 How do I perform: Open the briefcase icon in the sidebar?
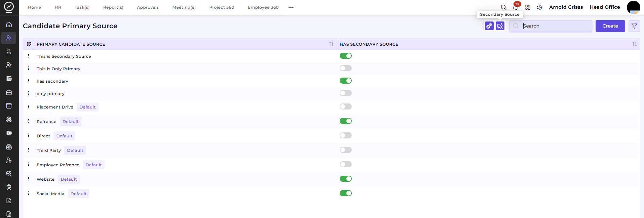click(9, 92)
